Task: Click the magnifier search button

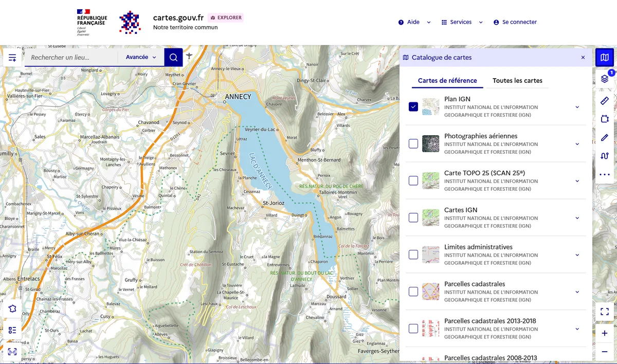Action: (x=174, y=58)
